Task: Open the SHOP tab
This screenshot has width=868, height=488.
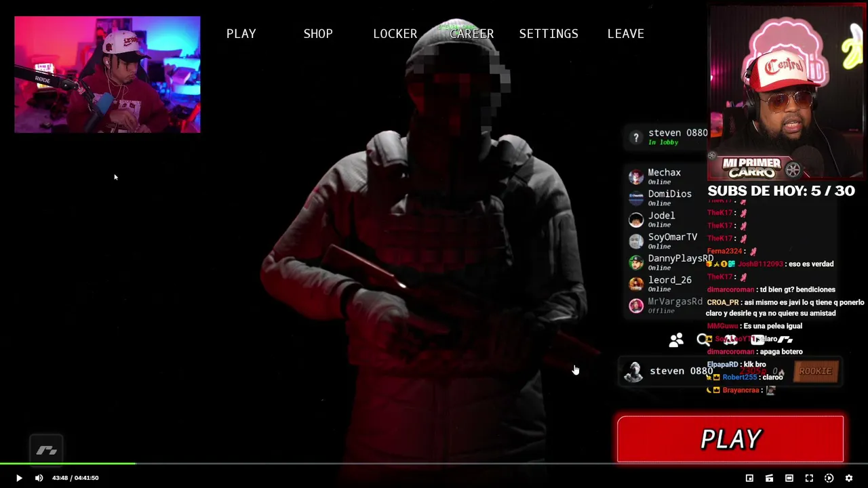Action: coord(318,34)
